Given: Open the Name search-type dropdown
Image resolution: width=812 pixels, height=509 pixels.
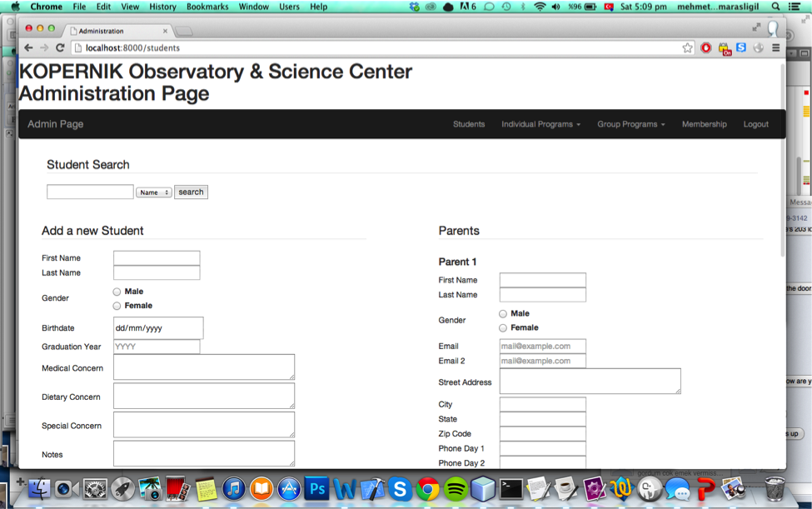Looking at the screenshot, I should coord(154,192).
